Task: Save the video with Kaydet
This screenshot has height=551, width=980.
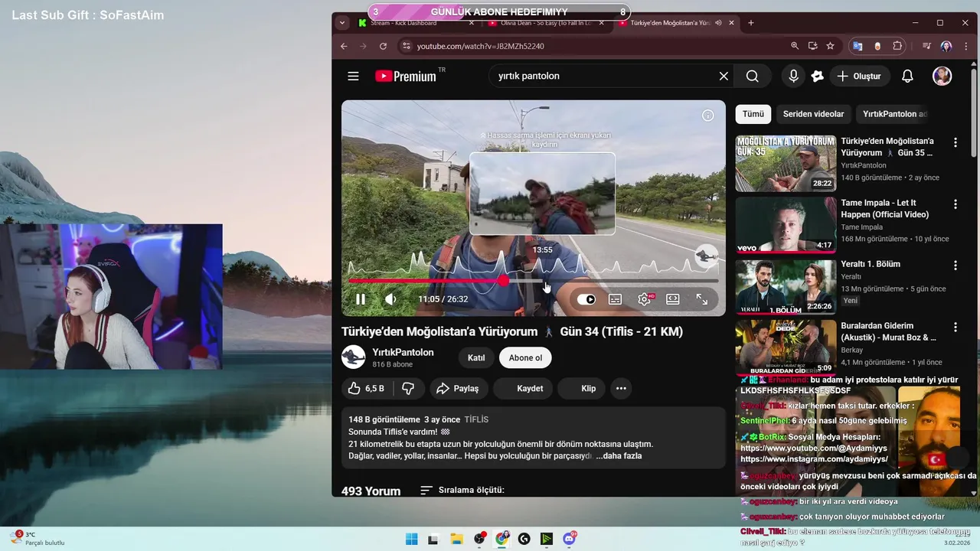Action: pos(523,389)
